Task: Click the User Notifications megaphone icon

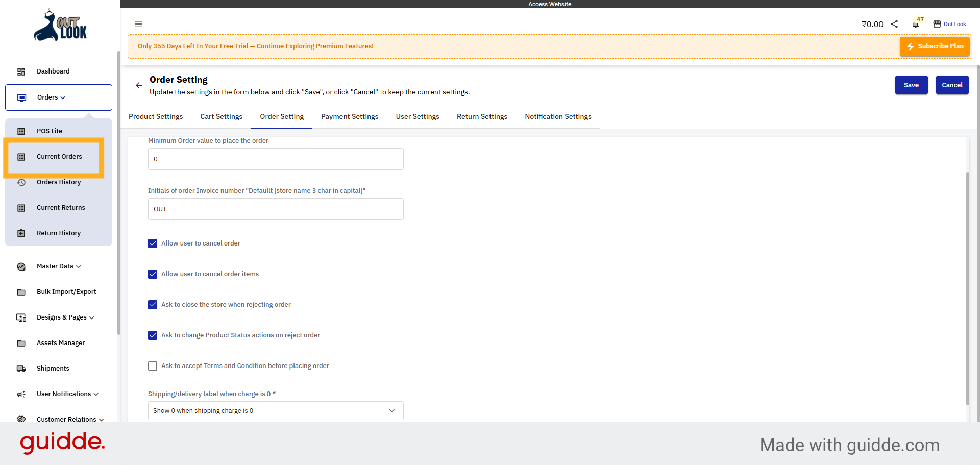Action: click(21, 394)
